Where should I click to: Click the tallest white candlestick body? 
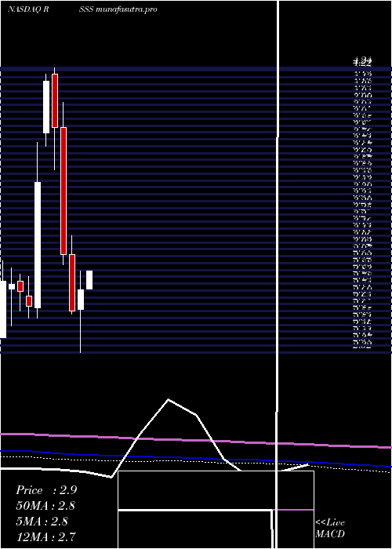coord(38,245)
